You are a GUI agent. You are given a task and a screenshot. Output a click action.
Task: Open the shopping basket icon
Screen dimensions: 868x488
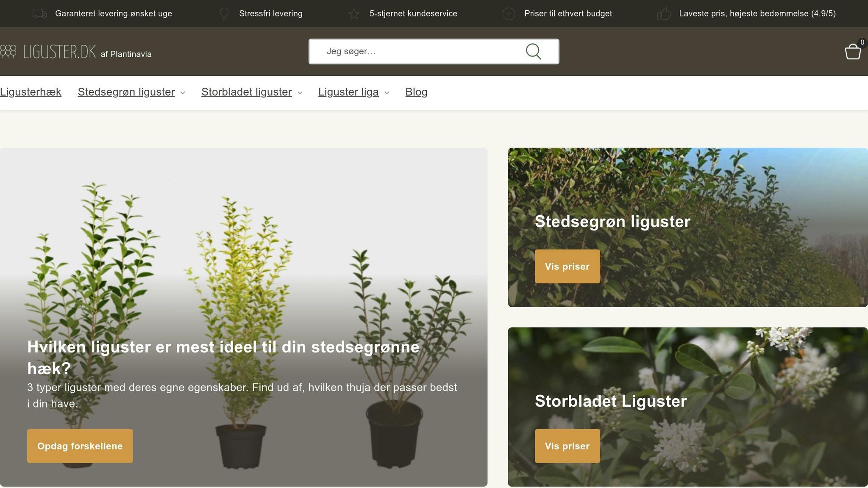pos(853,52)
